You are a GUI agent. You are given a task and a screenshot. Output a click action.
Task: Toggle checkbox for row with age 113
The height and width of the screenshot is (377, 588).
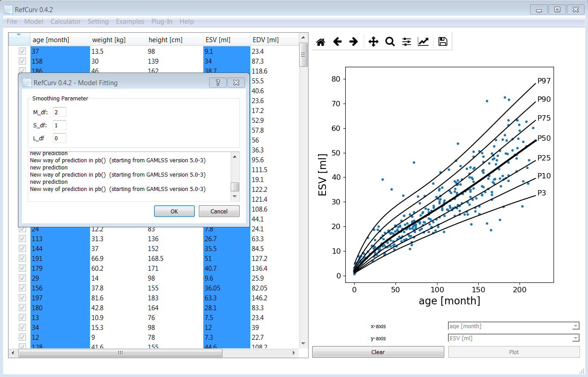click(22, 239)
